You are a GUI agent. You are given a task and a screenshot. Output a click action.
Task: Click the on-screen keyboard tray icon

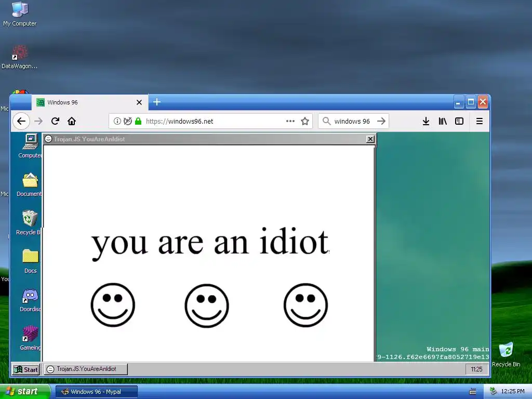point(473,392)
